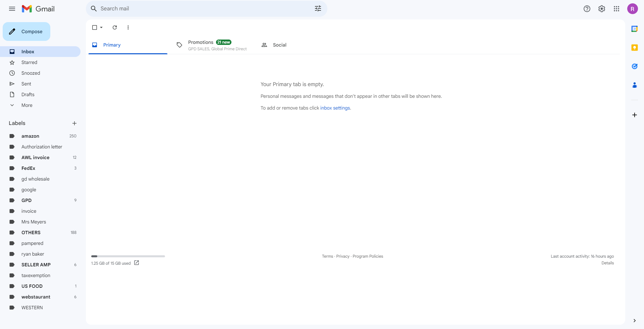
Task: Click the 1.25 GB of 15 GB used text
Action: (x=111, y=263)
